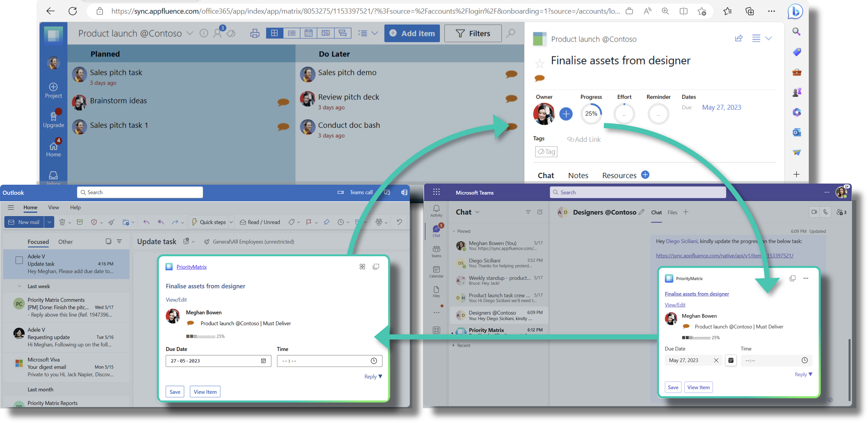Image resolution: width=868 pixels, height=423 pixels.
Task: Select the list view icon next to quadrants
Action: 291,33
